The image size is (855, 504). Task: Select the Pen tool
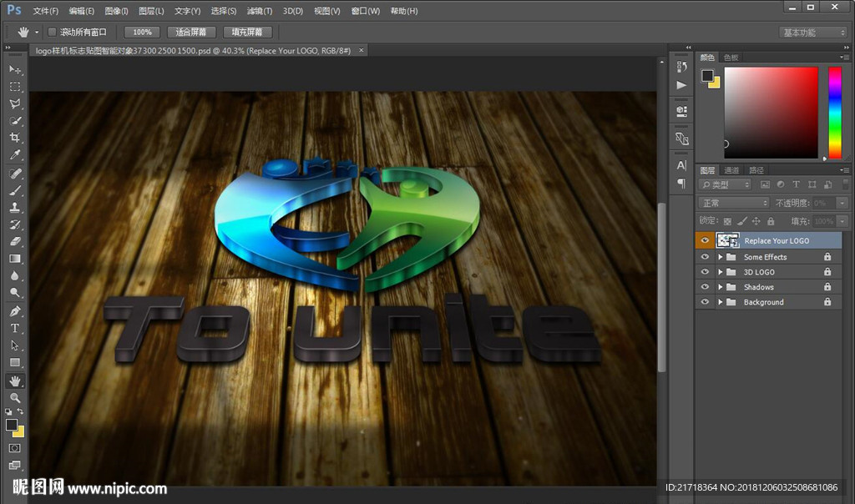tap(15, 311)
